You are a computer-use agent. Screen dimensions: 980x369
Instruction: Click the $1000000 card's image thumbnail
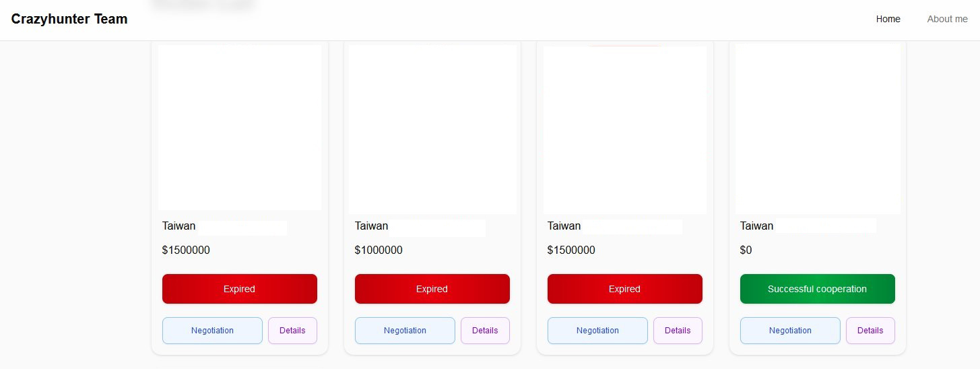pos(432,129)
